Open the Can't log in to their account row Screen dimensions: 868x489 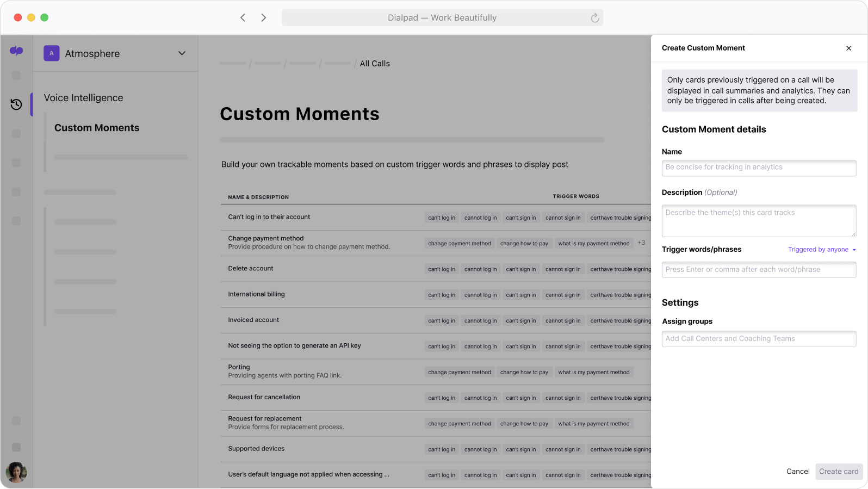point(436,218)
